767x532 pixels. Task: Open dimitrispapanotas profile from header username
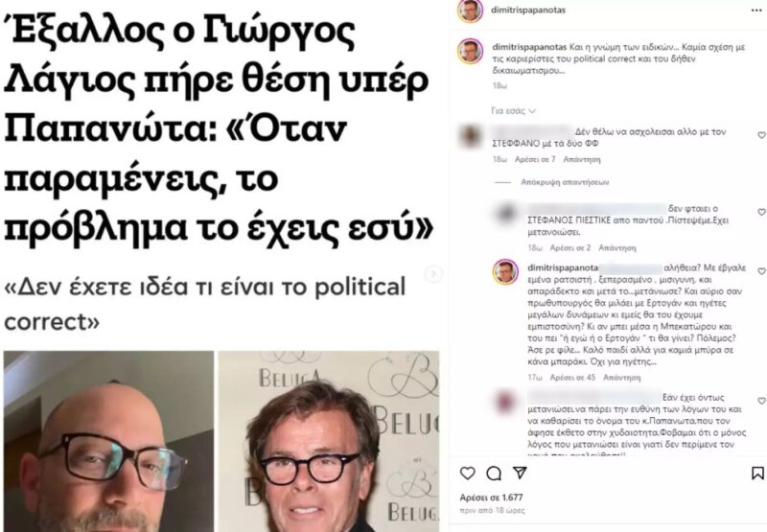(528, 10)
